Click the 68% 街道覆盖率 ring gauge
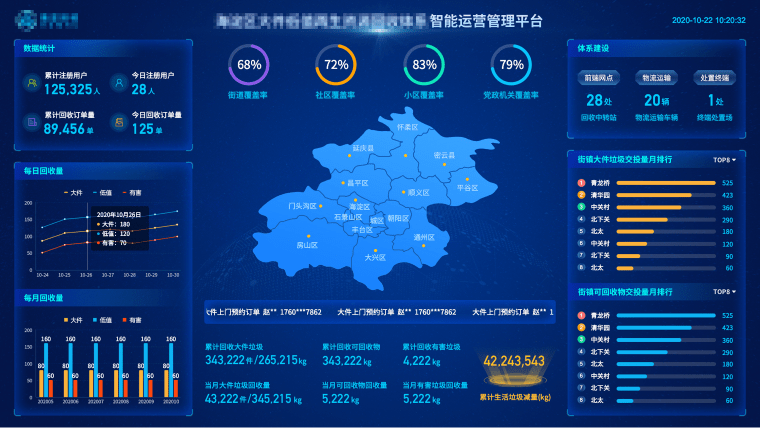Viewport: 760px width, 428px height. click(x=249, y=65)
